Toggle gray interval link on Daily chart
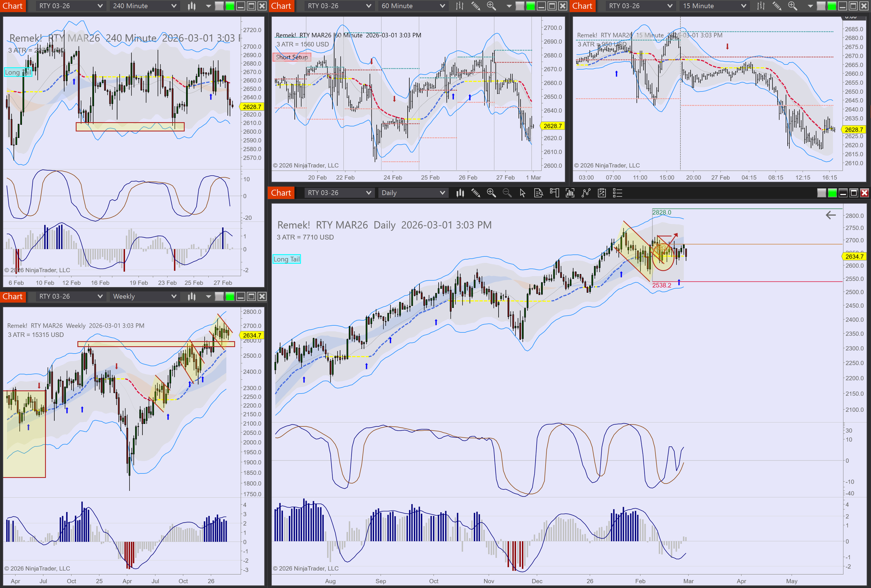This screenshot has width=871, height=588. (821, 193)
